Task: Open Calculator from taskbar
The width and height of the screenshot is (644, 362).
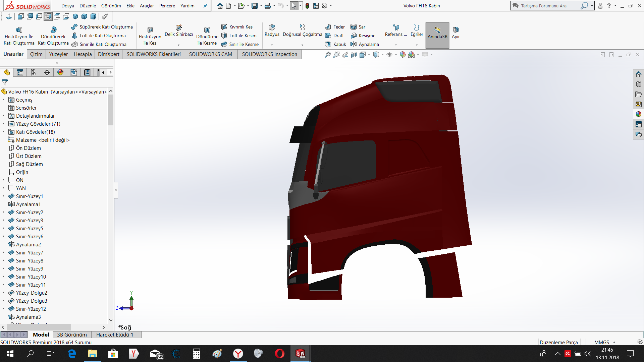Action: 196,353
